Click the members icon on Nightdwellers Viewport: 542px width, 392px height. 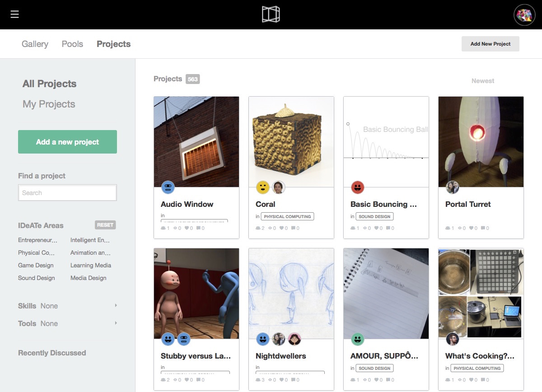coord(258,380)
